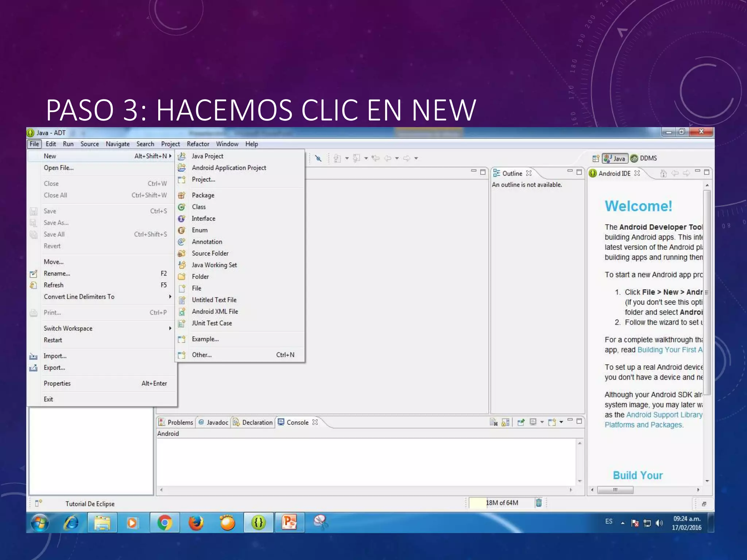747x560 pixels.
Task: Open the Edit menu in menu bar
Action: tap(51, 144)
